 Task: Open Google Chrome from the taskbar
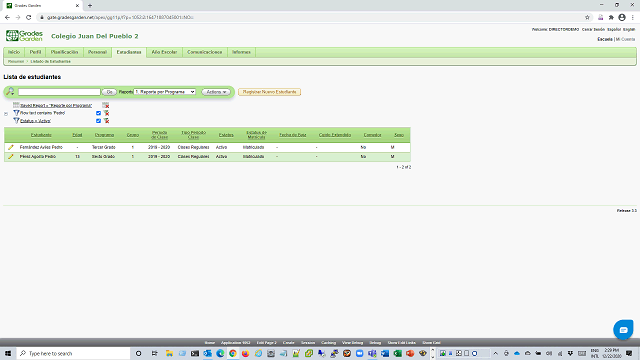[233, 353]
